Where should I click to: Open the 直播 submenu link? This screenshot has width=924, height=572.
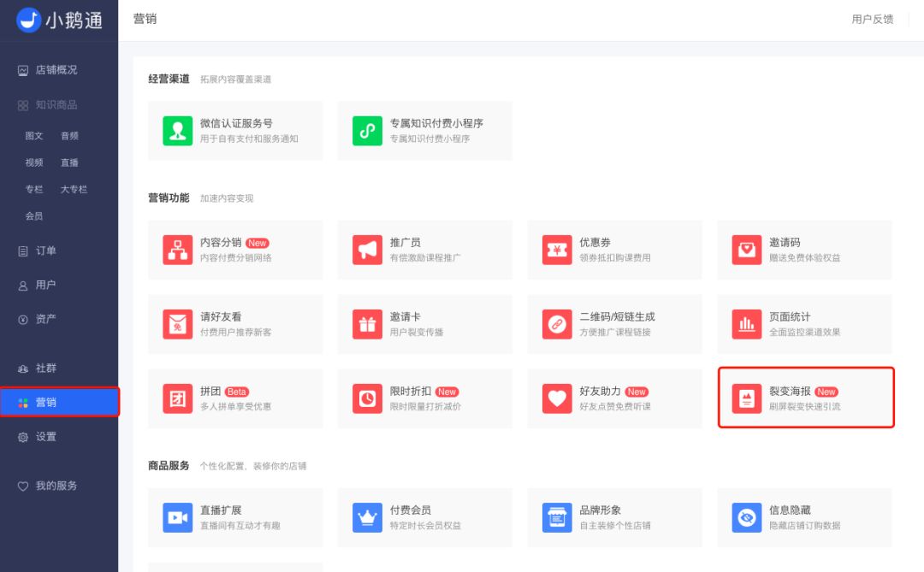[x=69, y=162]
